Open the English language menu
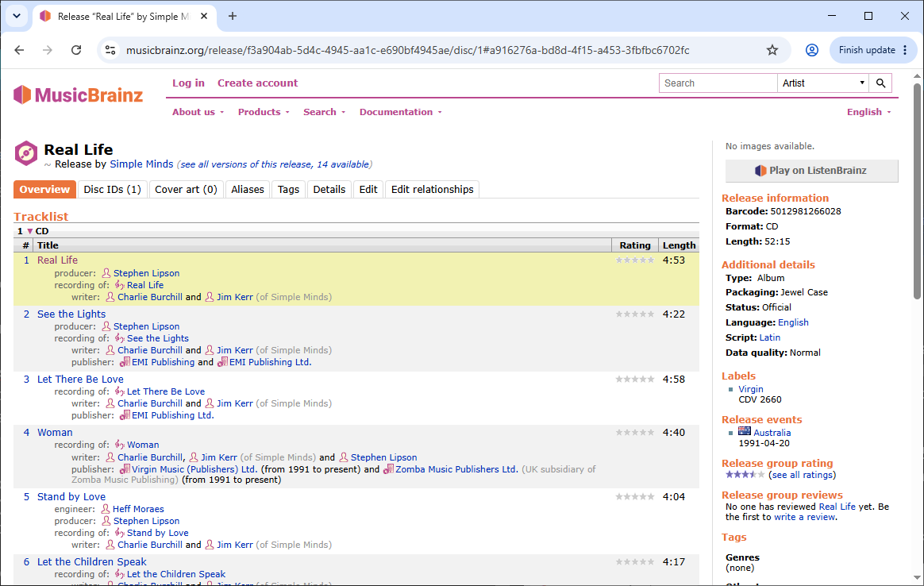Screen dimensions: 924x586 pos(868,112)
